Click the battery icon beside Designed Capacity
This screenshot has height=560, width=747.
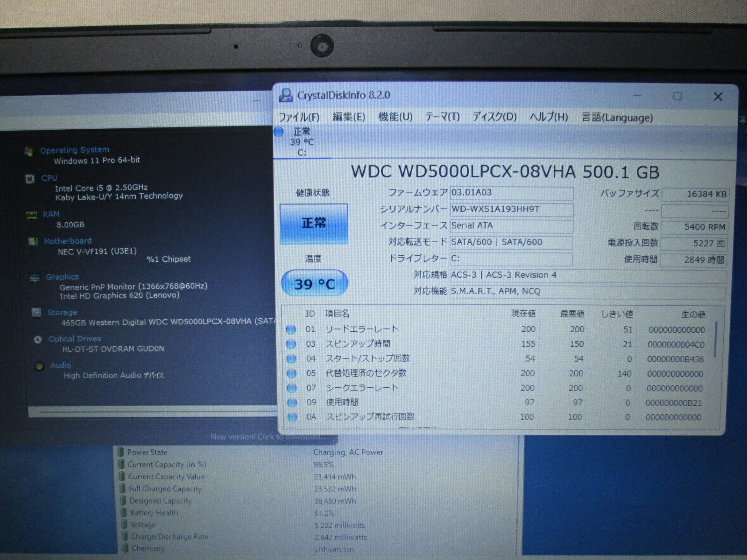tap(123, 500)
